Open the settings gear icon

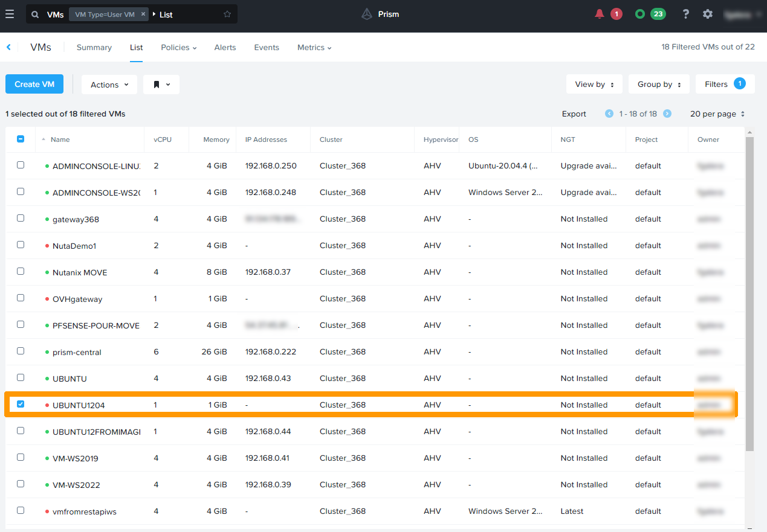point(708,14)
